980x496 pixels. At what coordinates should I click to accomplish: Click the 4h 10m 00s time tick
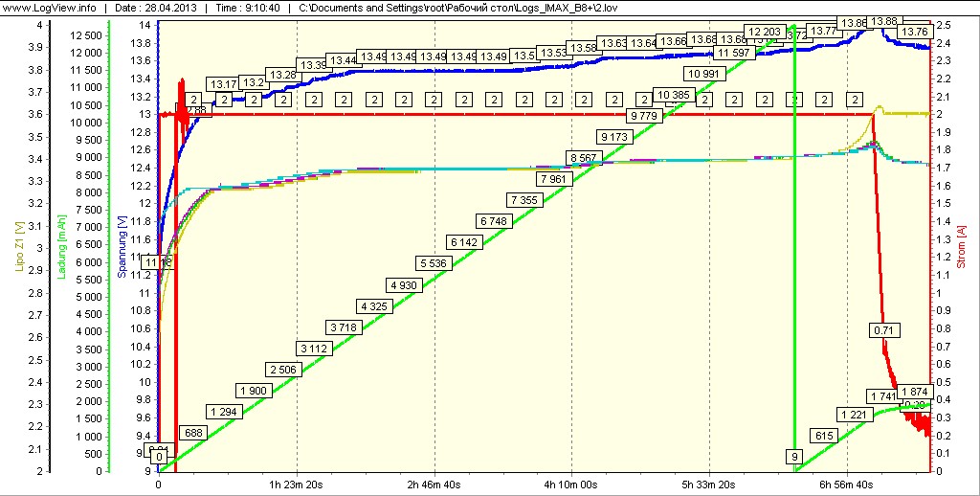(x=571, y=485)
